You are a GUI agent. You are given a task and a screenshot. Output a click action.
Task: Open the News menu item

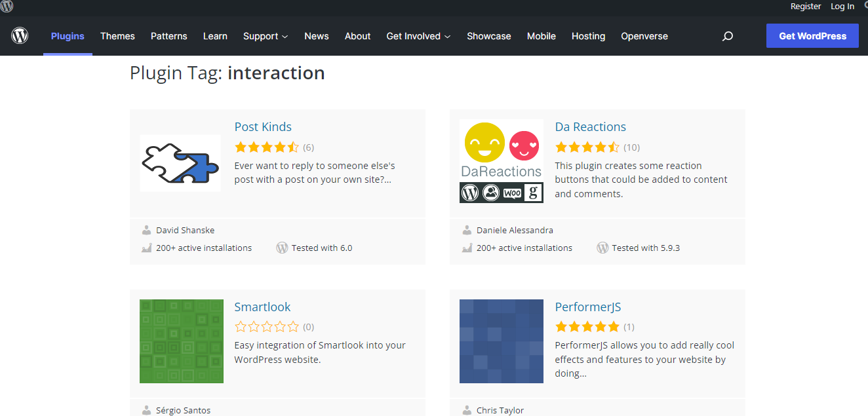(x=317, y=36)
